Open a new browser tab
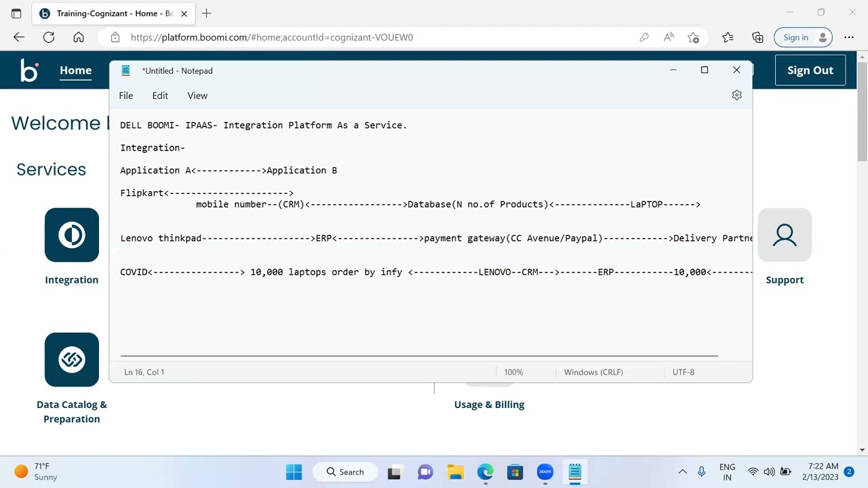Image resolution: width=868 pixels, height=488 pixels. 206,13
